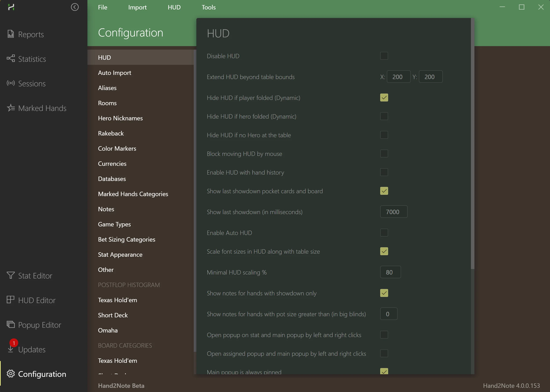Click the X value field for HUD bounds
550x392 pixels.
398,77
